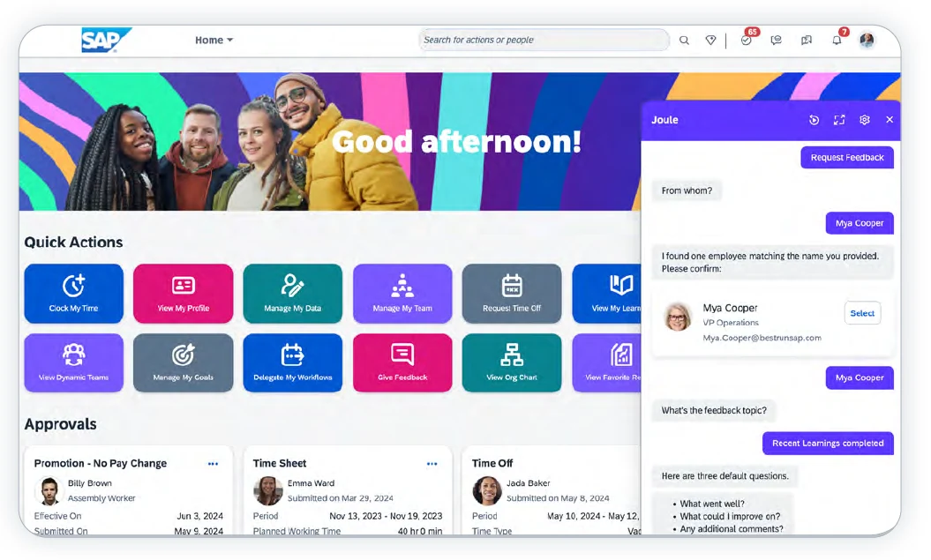Open View Dynamic Teams quick action
Viewport: 931px width, 560px height.
click(x=73, y=362)
